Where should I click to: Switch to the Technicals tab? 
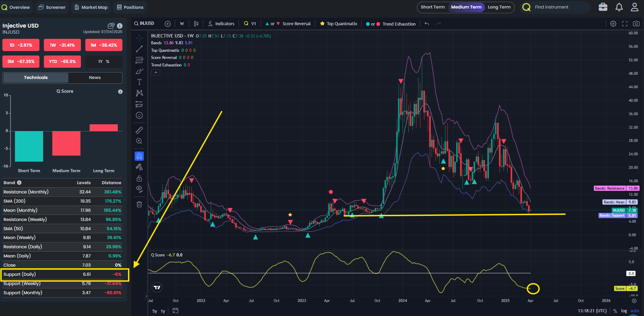click(36, 78)
